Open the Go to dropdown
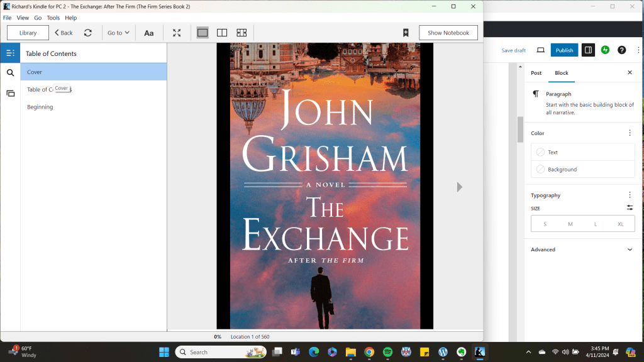Screen dimensions: 644x362 click(118, 33)
